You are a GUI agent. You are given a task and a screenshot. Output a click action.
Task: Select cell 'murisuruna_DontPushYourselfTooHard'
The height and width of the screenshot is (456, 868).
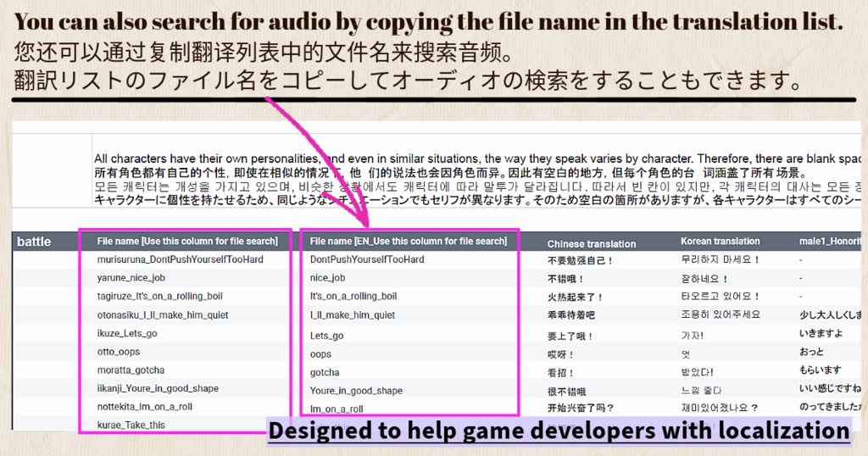180,259
